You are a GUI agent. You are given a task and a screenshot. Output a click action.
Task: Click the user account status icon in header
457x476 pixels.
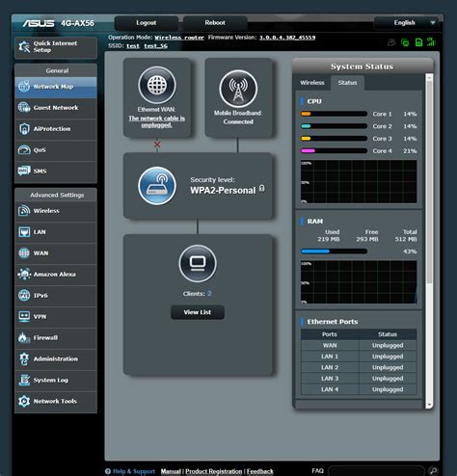pos(391,42)
